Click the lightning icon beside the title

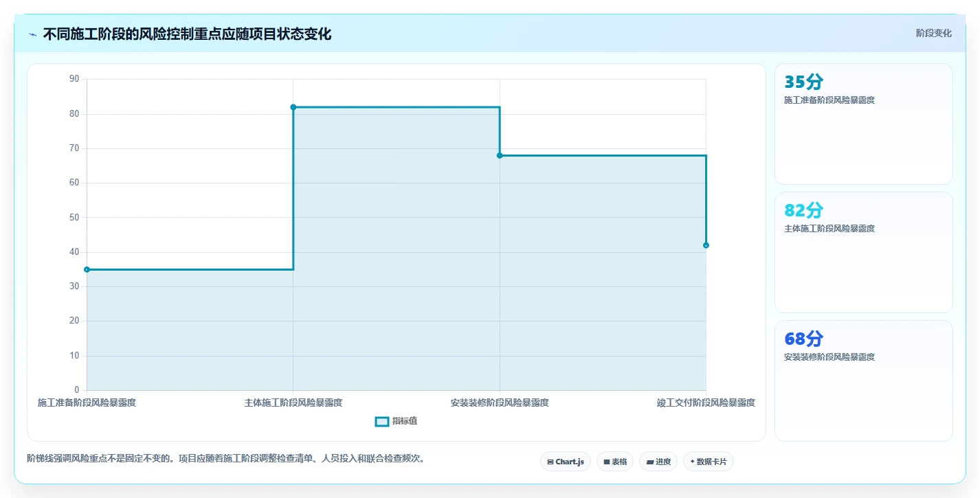[x=33, y=34]
